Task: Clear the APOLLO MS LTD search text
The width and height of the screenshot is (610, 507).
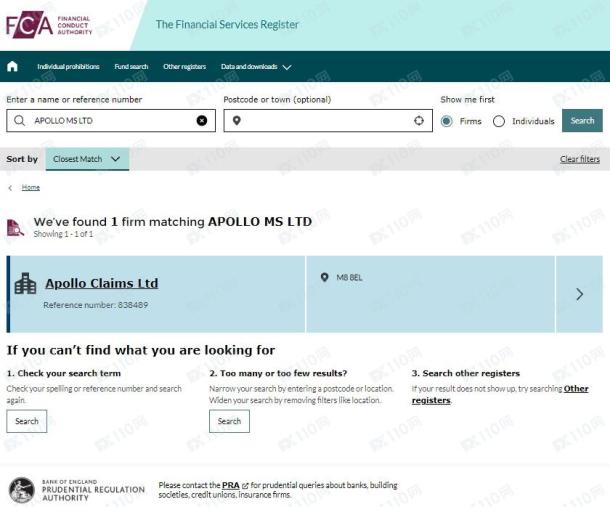Action: (x=202, y=121)
